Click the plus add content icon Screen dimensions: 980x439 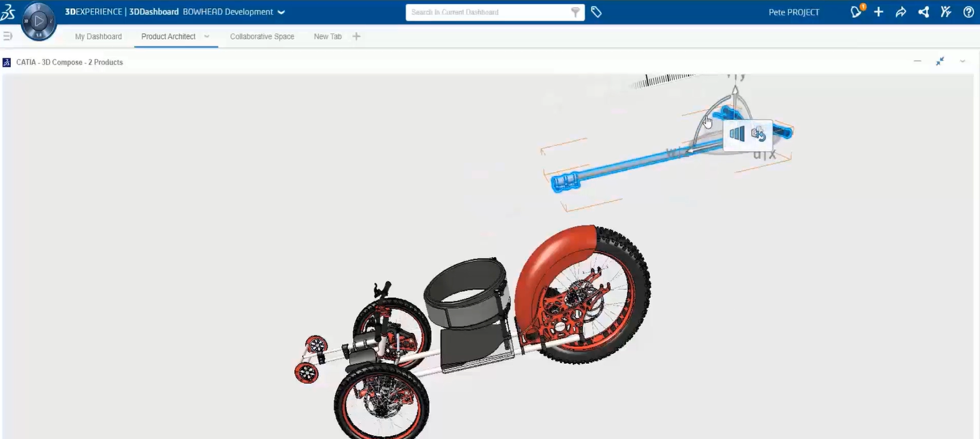tap(878, 12)
